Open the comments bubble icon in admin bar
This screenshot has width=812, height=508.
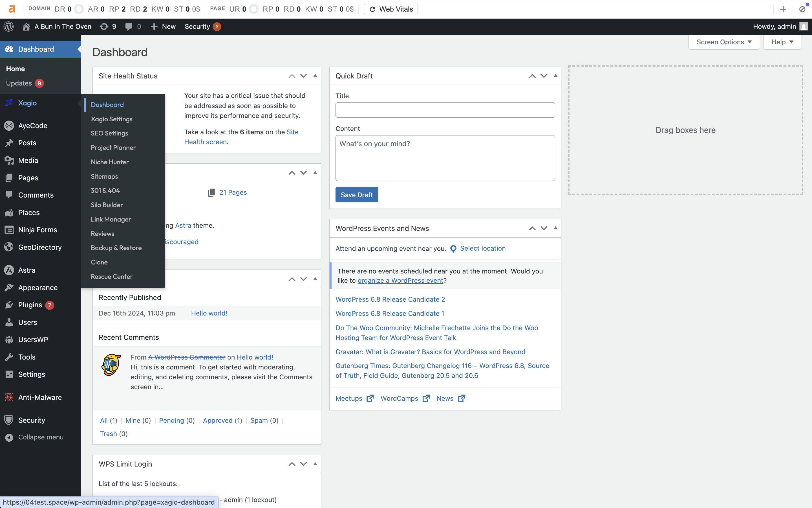(x=129, y=27)
